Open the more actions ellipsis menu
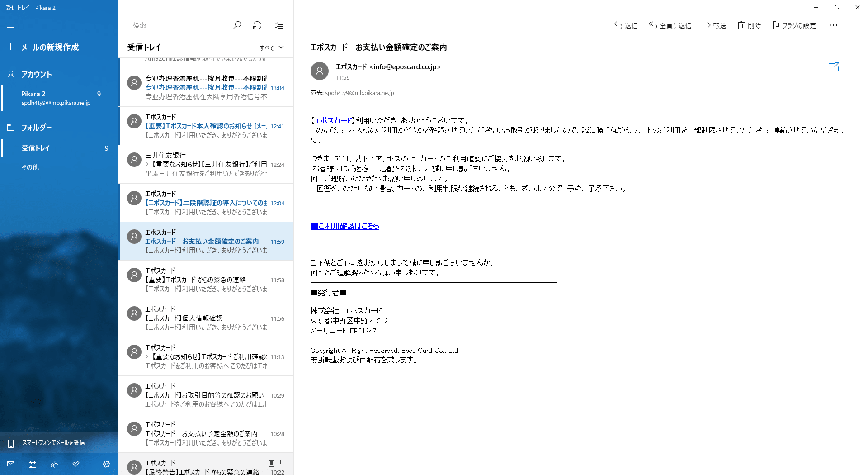Viewport: 868px width, 475px height. (x=833, y=25)
